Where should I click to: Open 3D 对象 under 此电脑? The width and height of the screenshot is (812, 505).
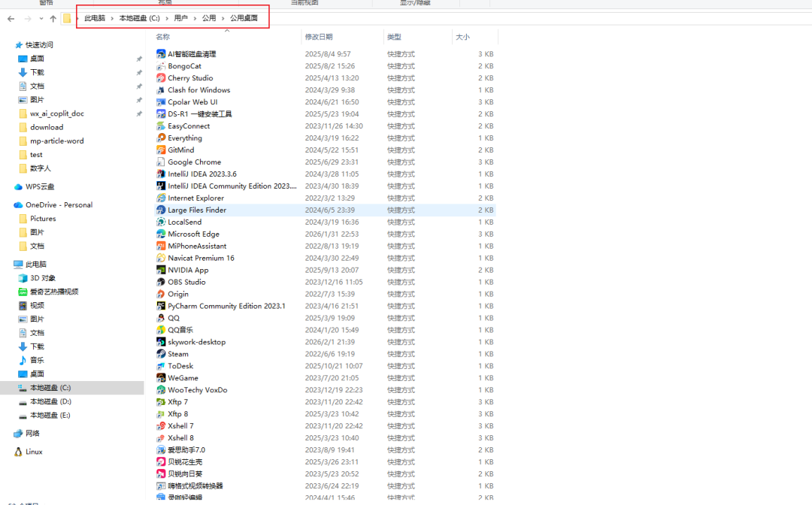[42, 278]
